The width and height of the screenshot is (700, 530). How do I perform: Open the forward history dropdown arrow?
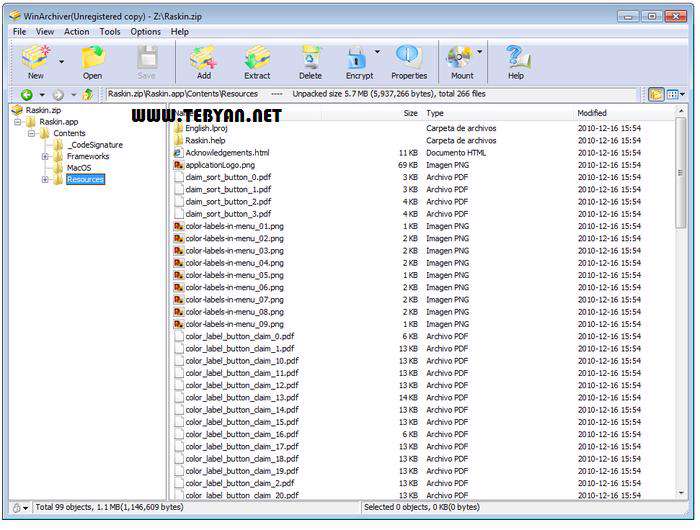click(x=74, y=95)
